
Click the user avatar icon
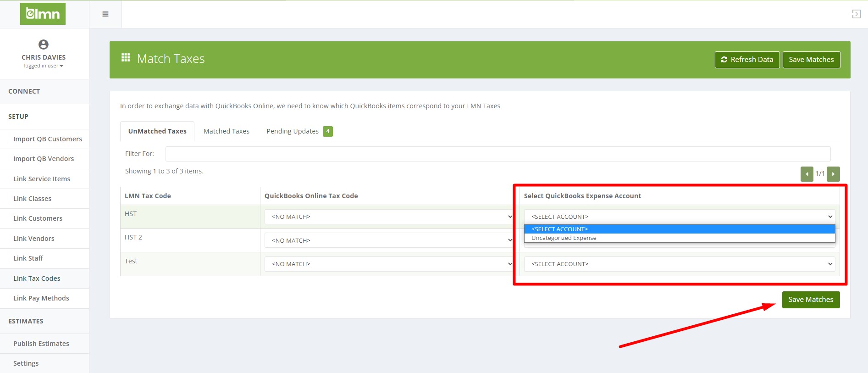(x=44, y=45)
